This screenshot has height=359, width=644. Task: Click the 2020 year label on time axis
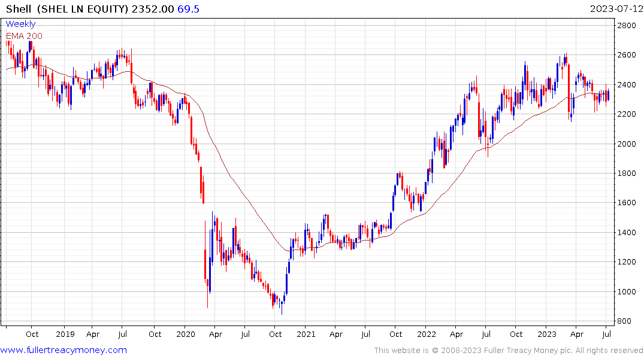click(x=186, y=334)
